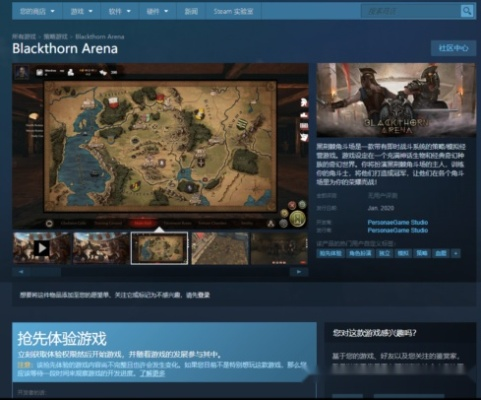The height and width of the screenshot is (400, 481).
Task: Play the trailer video thumbnail
Action: tap(41, 248)
